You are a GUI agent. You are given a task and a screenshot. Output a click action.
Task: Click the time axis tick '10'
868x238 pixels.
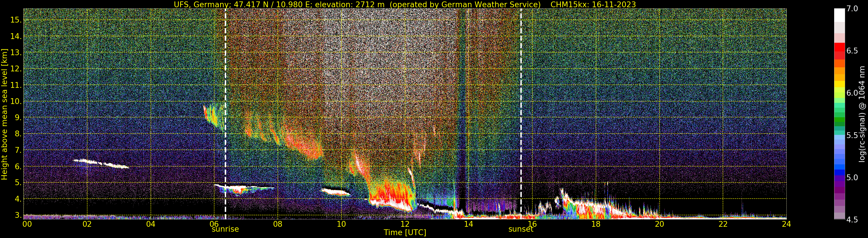[341, 224]
